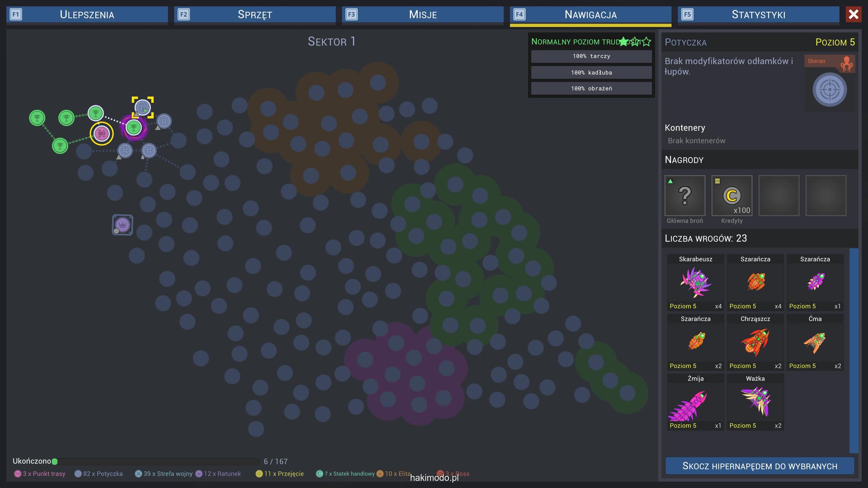Open the Ulepszenia tab
The image size is (868, 488).
pos(87,14)
